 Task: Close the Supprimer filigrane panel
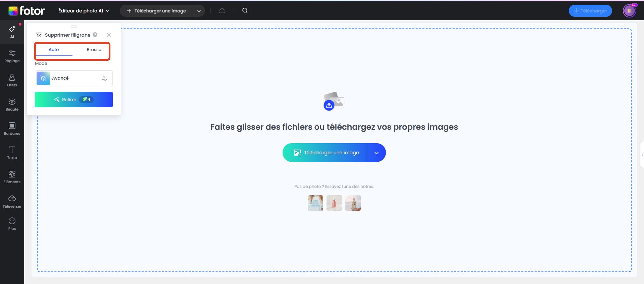point(109,35)
